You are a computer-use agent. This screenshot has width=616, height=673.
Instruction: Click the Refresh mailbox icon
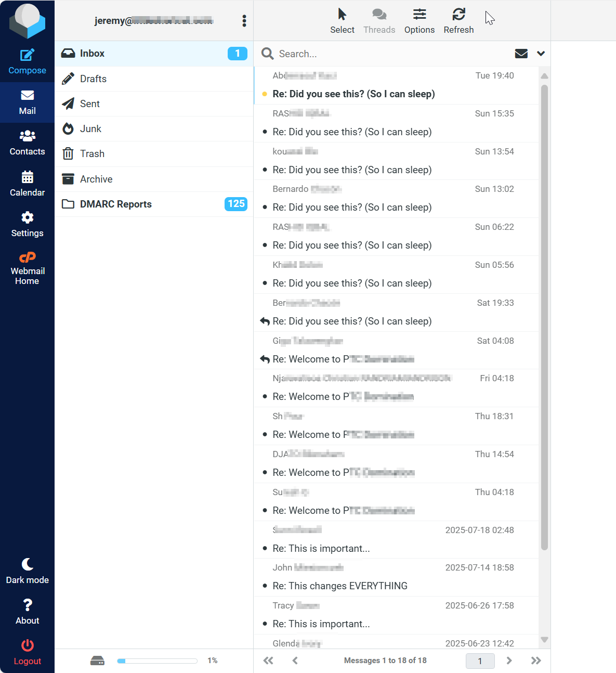(x=458, y=21)
